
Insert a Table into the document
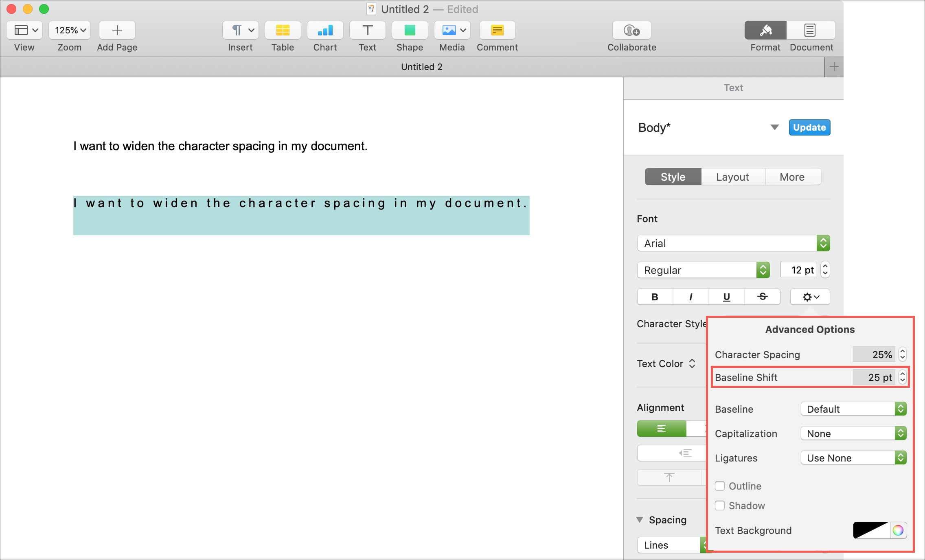pyautogui.click(x=283, y=30)
